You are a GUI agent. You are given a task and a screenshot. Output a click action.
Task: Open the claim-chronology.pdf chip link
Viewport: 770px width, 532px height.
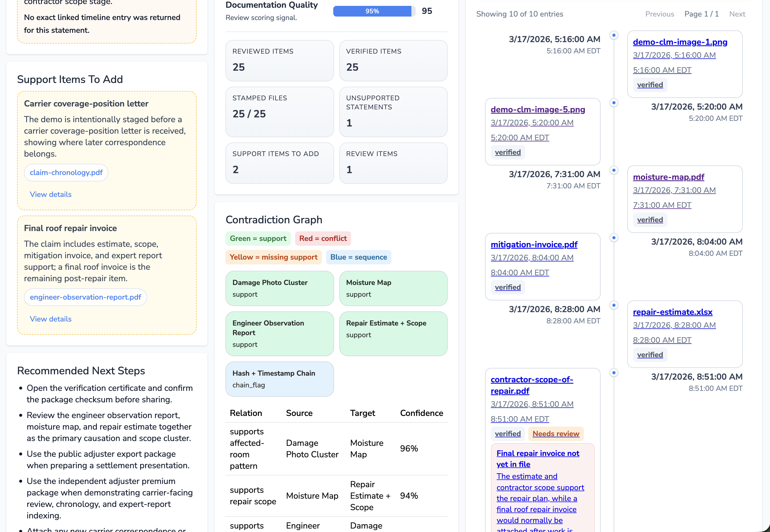click(x=66, y=173)
